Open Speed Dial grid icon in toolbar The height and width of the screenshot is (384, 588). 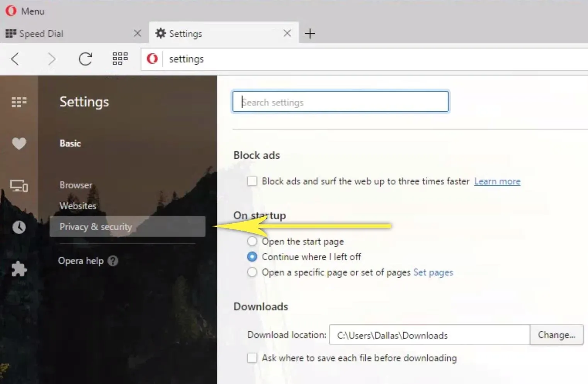pyautogui.click(x=120, y=59)
